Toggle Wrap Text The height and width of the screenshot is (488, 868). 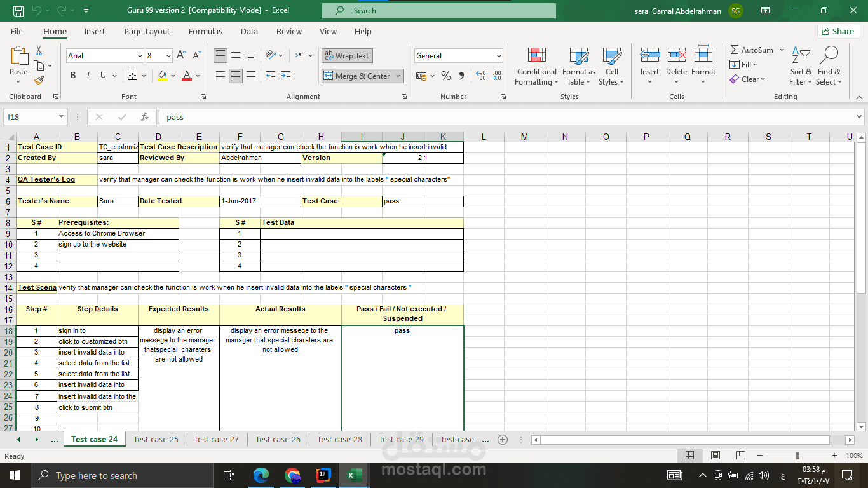[x=347, y=56]
